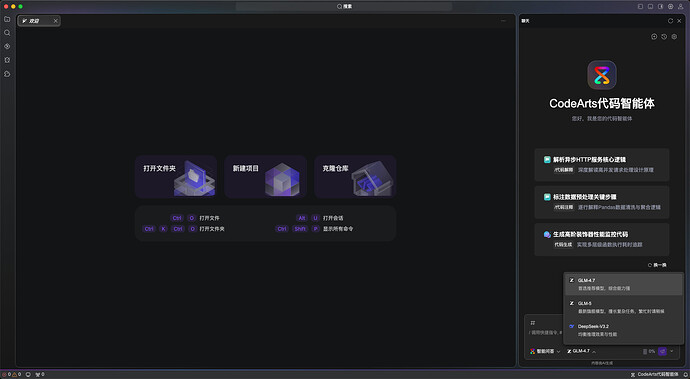Click the 搜索 search box in title bar
The width and height of the screenshot is (690, 379).
coord(344,7)
